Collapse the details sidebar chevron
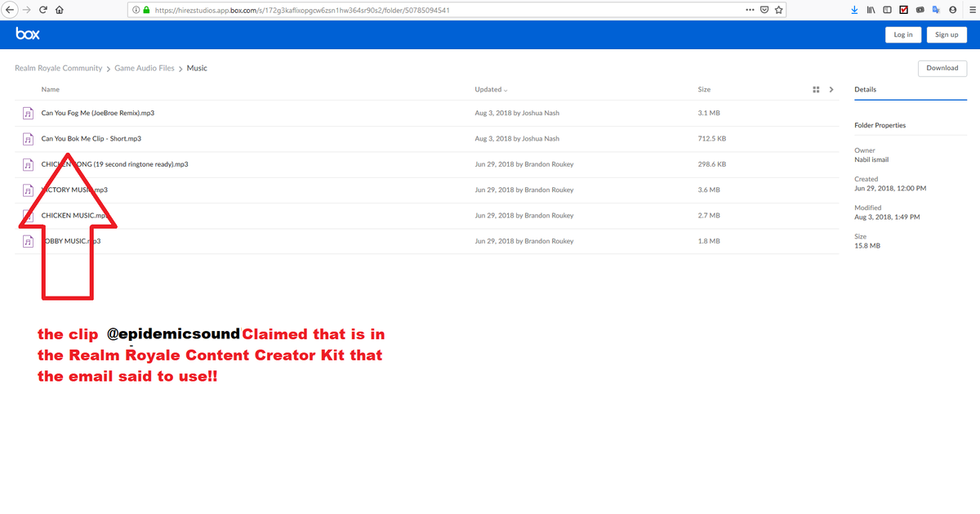Image resolution: width=980 pixels, height=514 pixels. [x=831, y=90]
